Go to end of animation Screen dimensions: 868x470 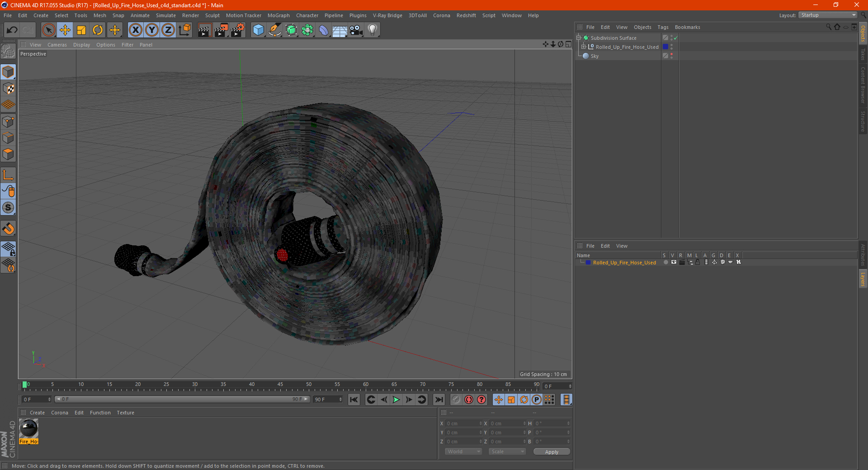(x=439, y=399)
